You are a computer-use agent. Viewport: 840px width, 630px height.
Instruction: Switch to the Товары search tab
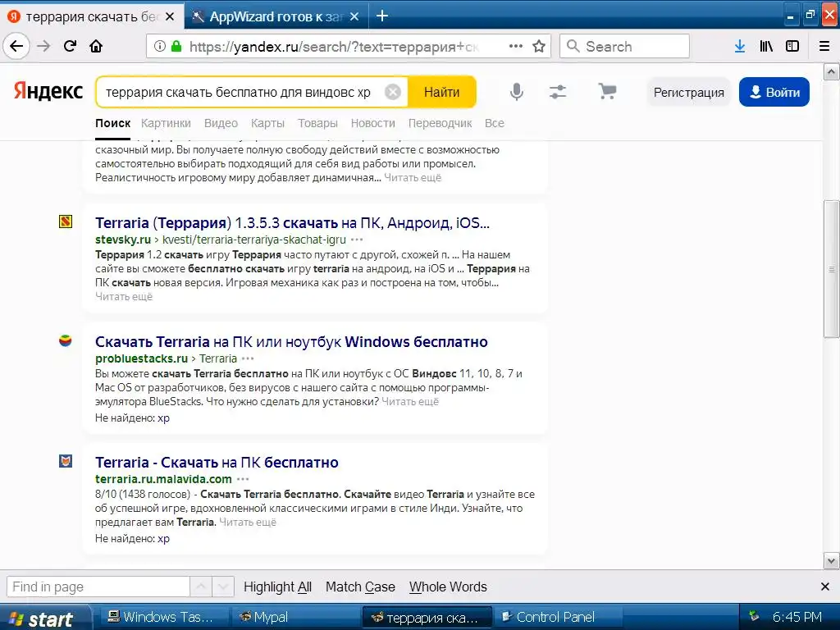(x=317, y=123)
